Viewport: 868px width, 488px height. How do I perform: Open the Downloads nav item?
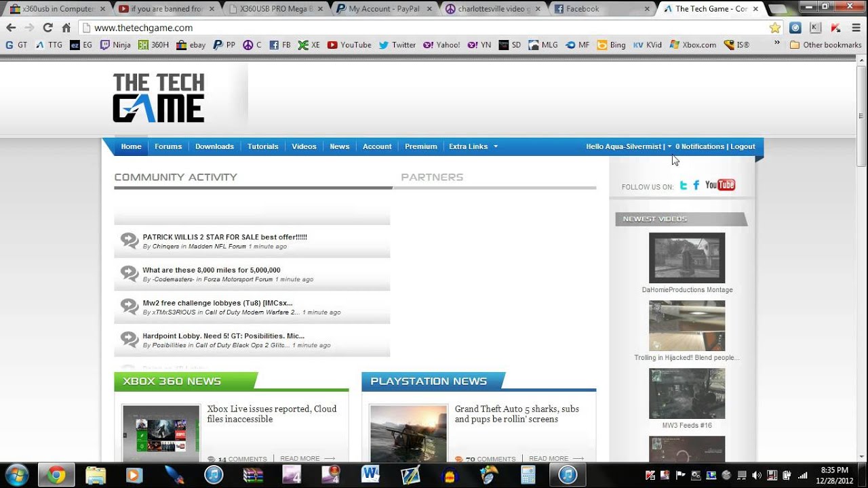tap(214, 146)
